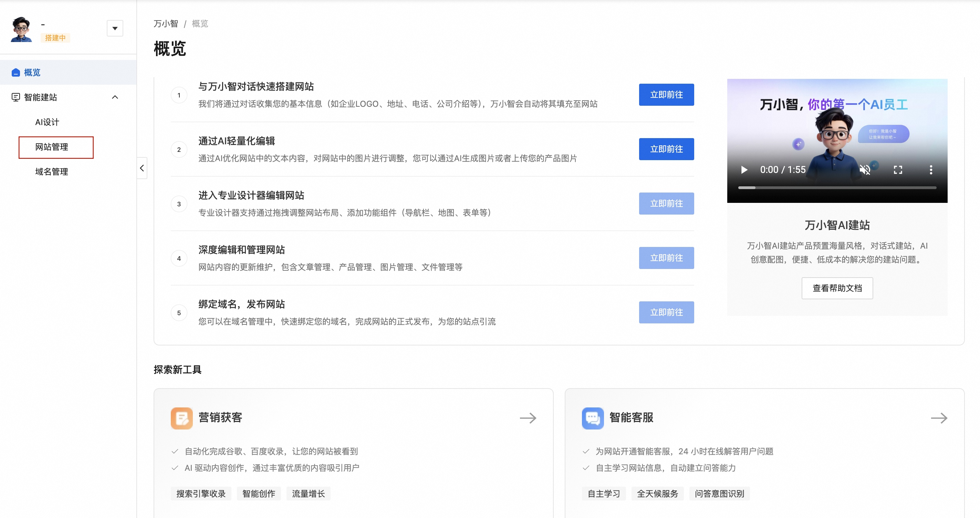Screen dimensions: 980x518
Task: Click the 智能客服 chat bubble icon
Action: pos(592,418)
